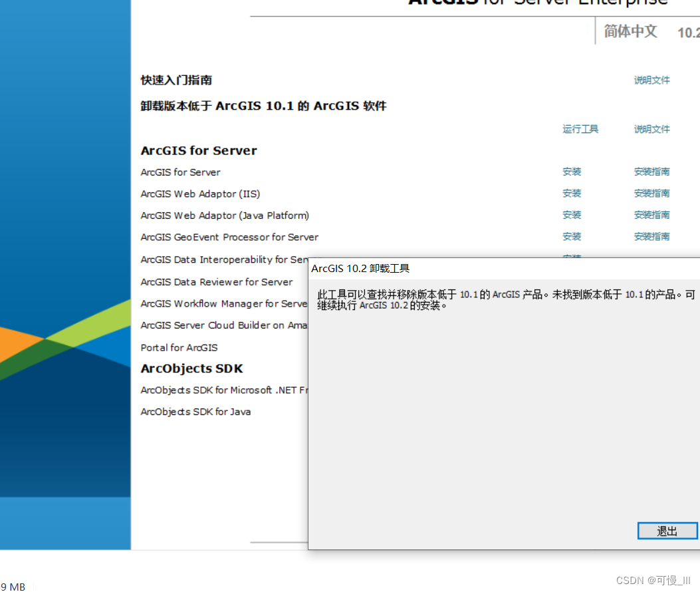This screenshot has height=592, width=700.
Task: Click ArcGIS Web Adaptor (Java Platform) label
Action: pyautogui.click(x=225, y=216)
